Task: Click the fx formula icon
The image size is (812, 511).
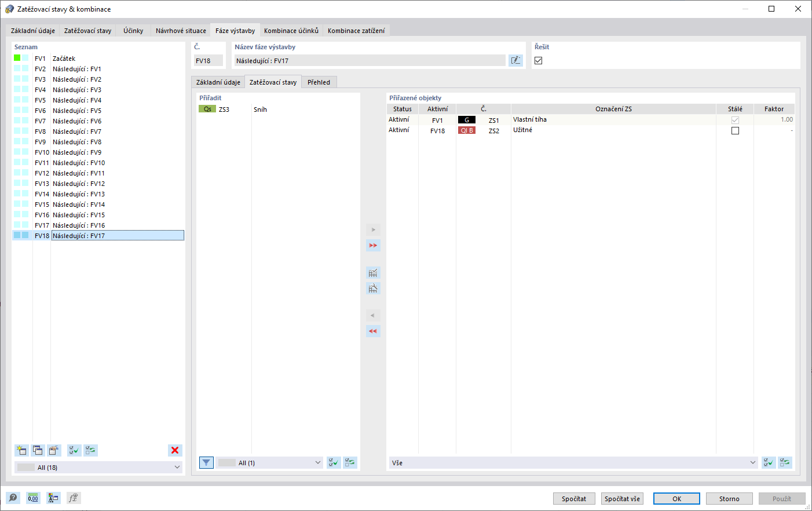Action: 74,498
